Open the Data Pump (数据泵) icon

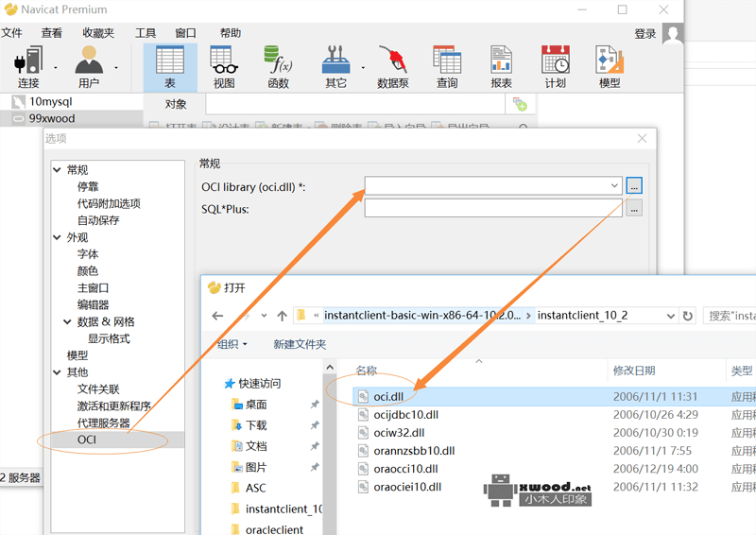tap(393, 67)
